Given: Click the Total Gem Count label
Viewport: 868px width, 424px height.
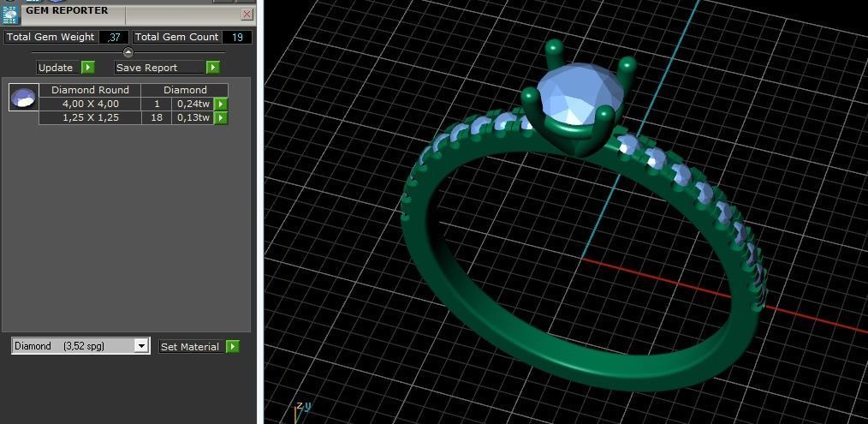Looking at the screenshot, I should 176,37.
